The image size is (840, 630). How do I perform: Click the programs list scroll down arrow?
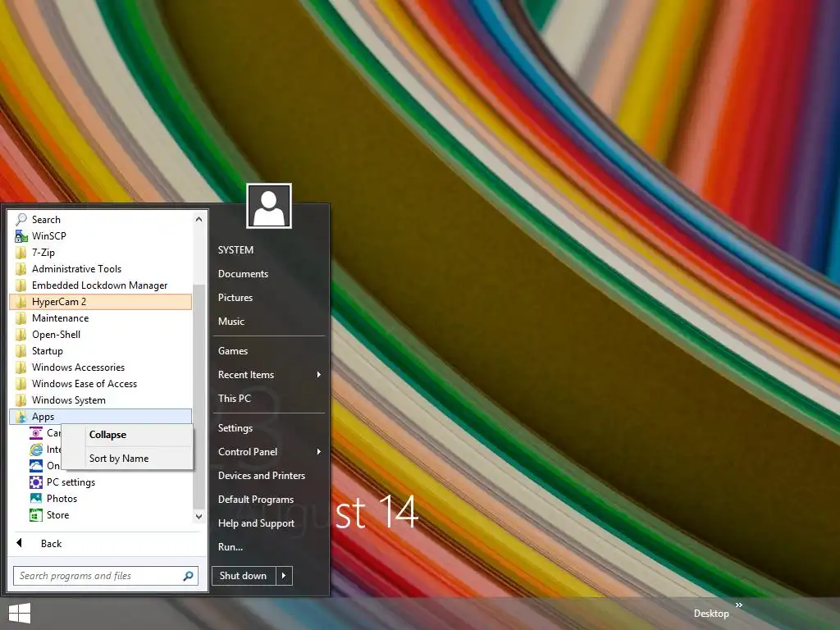pyautogui.click(x=199, y=517)
